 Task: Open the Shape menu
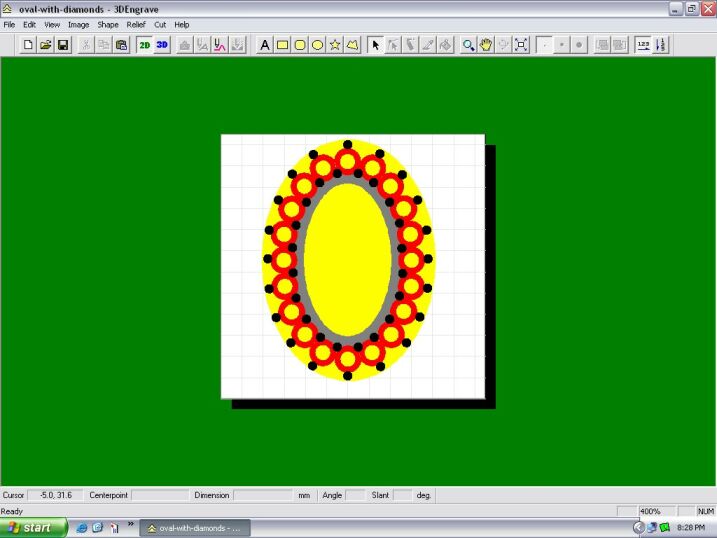click(107, 24)
